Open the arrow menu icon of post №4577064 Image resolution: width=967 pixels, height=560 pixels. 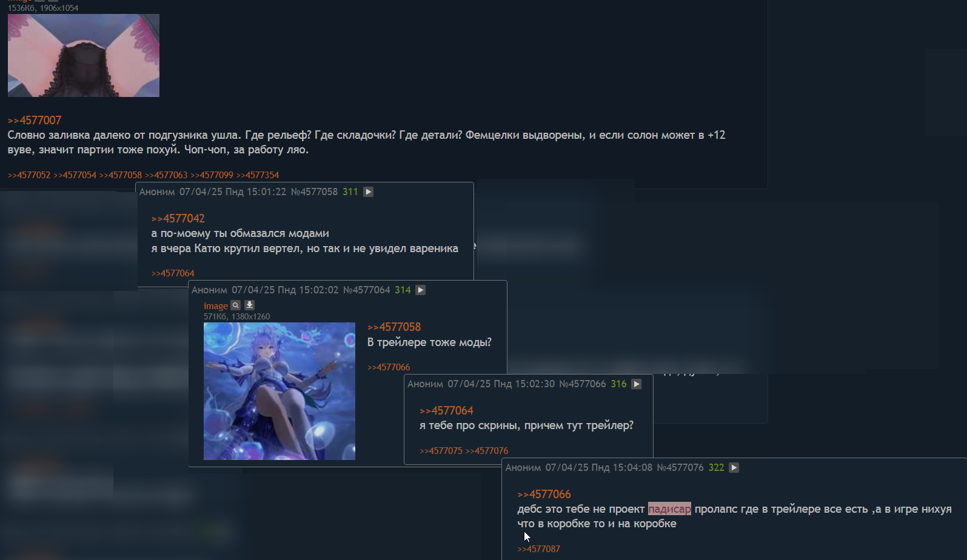click(x=420, y=290)
